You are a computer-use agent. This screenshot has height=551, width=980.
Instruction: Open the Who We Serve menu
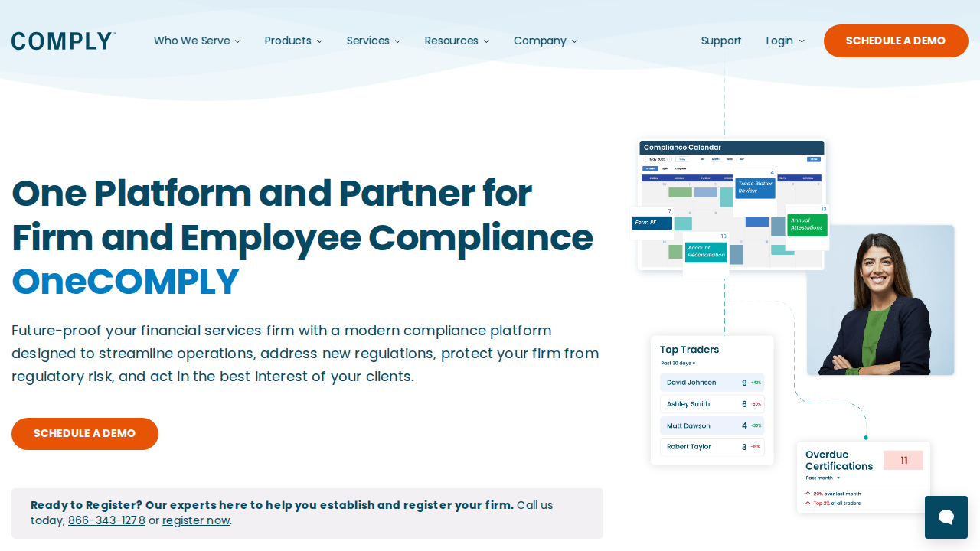pyautogui.click(x=192, y=41)
